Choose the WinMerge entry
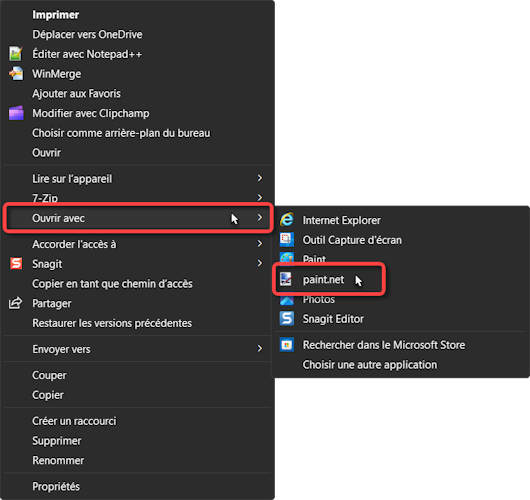Image resolution: width=530 pixels, height=500 pixels. (x=138, y=74)
